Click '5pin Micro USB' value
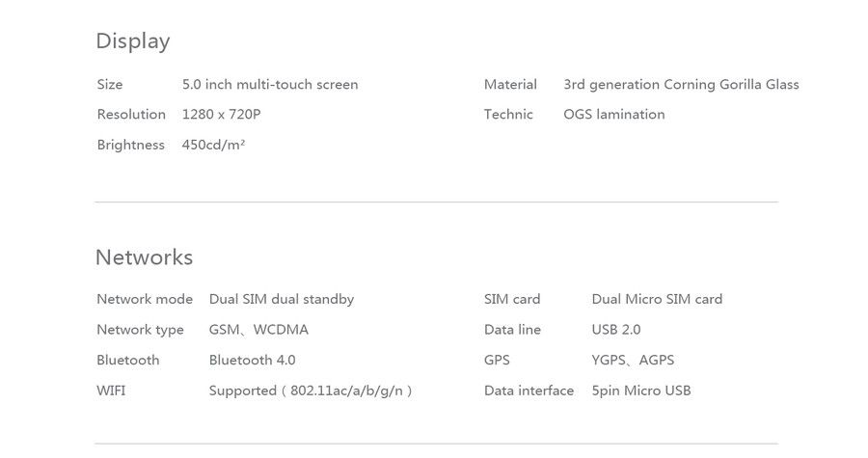868x458 pixels. point(641,391)
